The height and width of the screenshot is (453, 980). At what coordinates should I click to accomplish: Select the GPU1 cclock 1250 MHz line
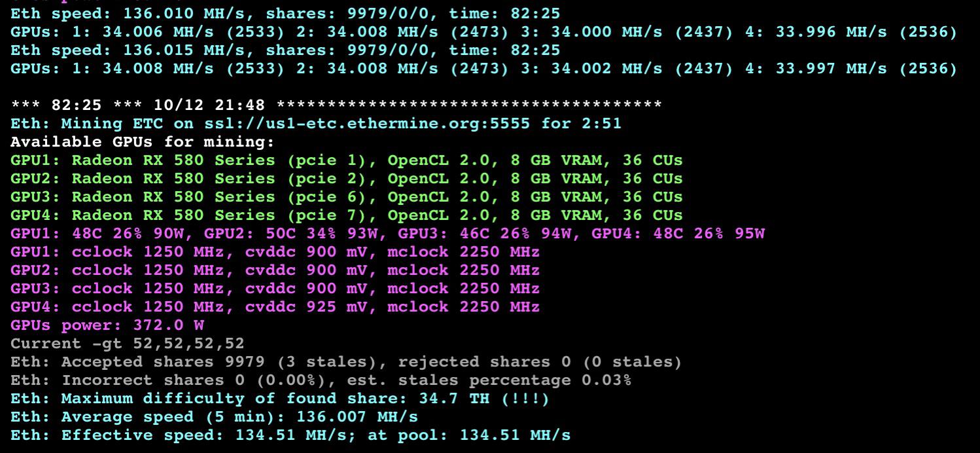pyautogui.click(x=275, y=251)
